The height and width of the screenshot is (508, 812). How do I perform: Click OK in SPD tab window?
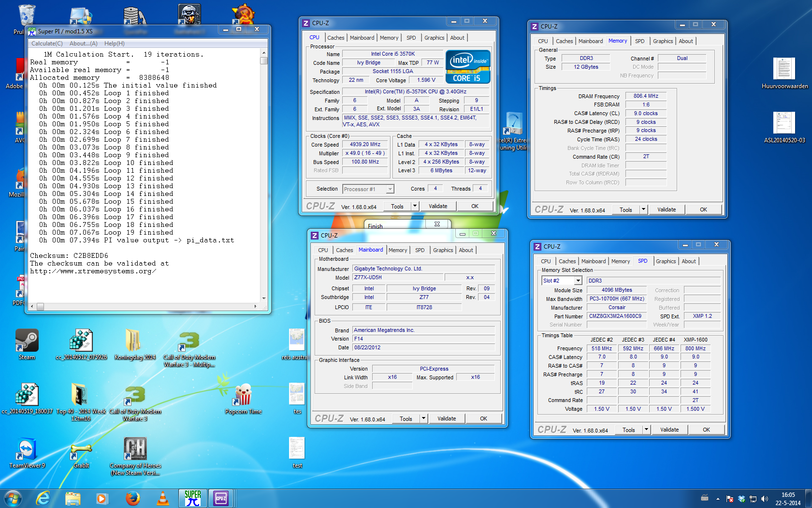click(x=706, y=430)
